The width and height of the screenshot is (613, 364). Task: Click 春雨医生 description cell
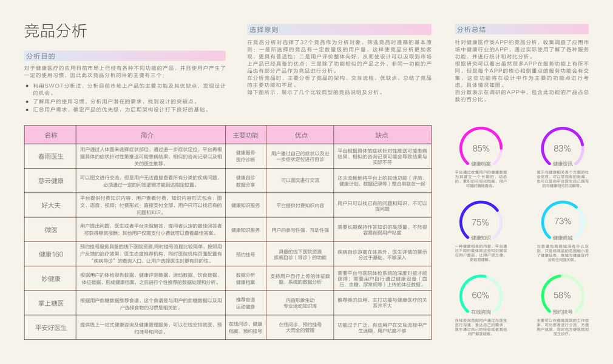pyautogui.click(x=151, y=157)
